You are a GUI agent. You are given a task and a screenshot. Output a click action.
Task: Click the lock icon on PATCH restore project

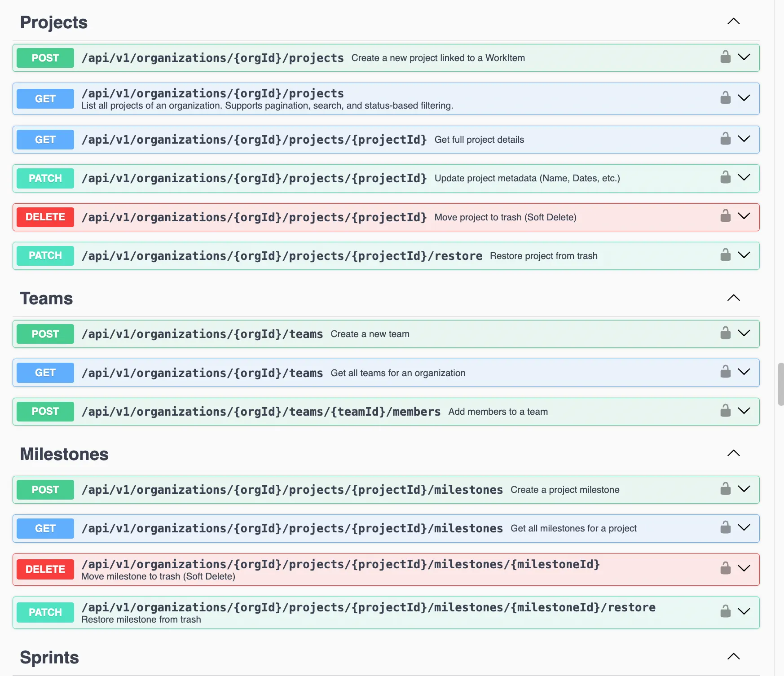coord(725,255)
